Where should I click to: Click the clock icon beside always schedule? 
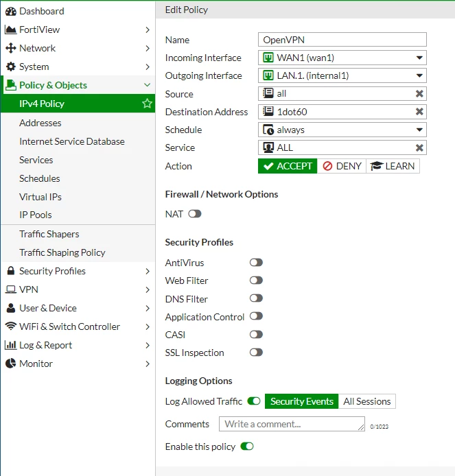(268, 130)
